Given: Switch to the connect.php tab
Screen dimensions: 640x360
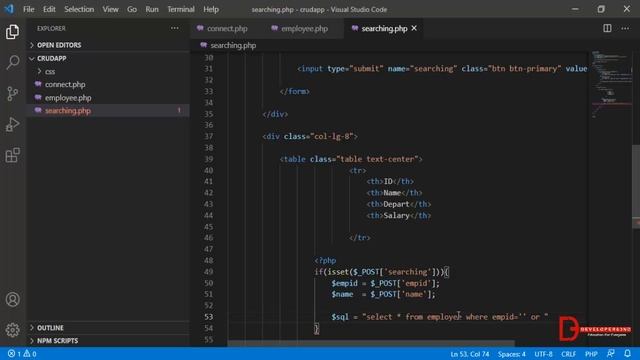Looking at the screenshot, I should (227, 28).
